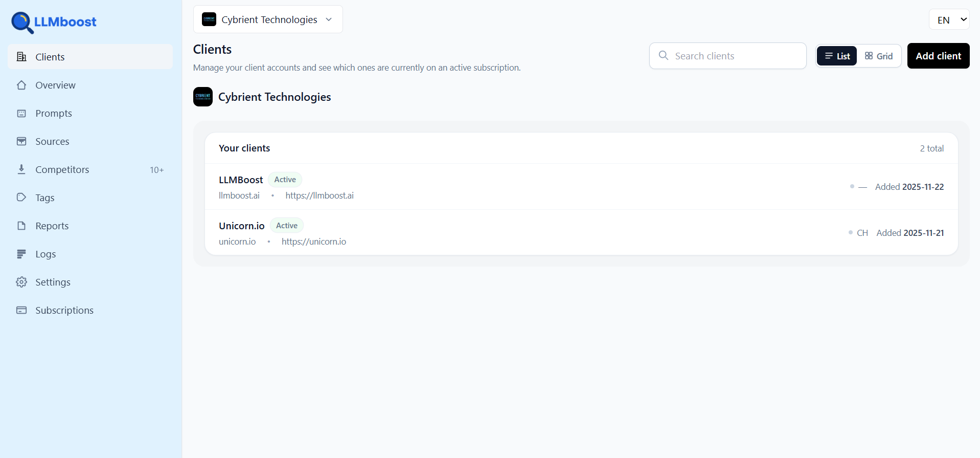980x458 pixels.
Task: Click the Prompts sidebar icon
Action: pyautogui.click(x=21, y=113)
